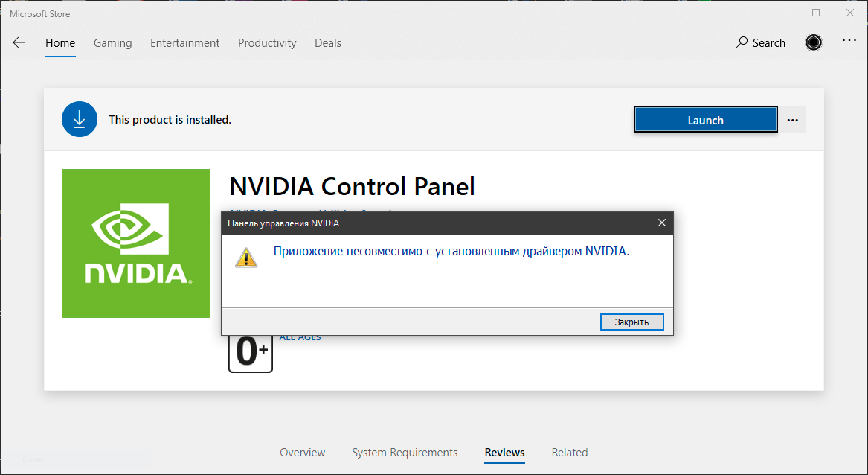Expand more options next to Launch
This screenshot has width=868, height=475.
point(793,120)
